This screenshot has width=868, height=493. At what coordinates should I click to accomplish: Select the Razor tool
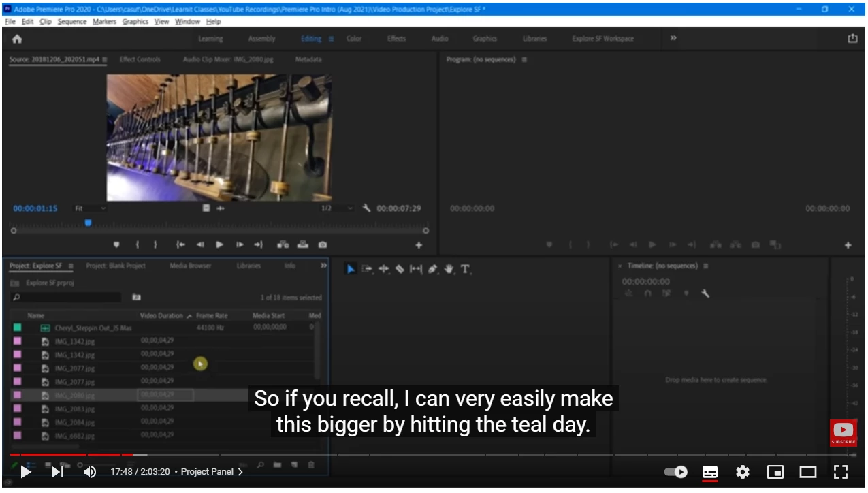pos(400,269)
